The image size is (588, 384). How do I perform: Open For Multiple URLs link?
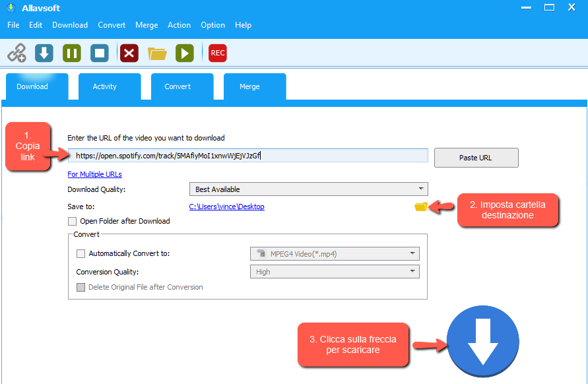[94, 174]
